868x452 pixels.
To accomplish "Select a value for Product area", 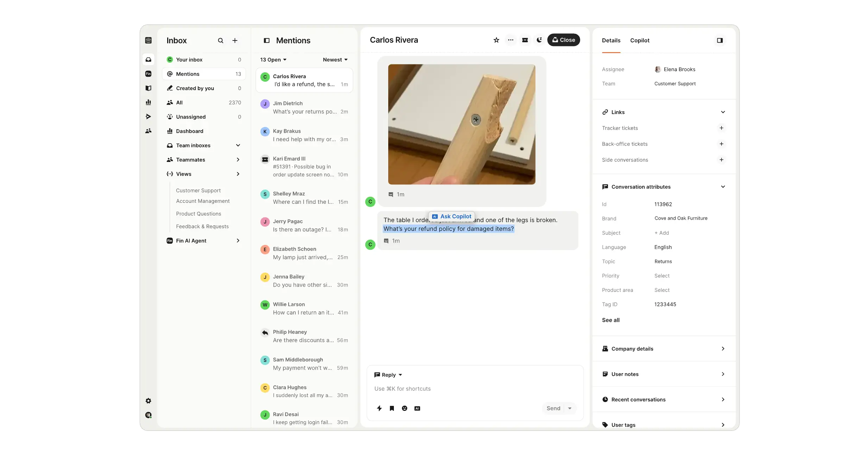I will point(662,290).
